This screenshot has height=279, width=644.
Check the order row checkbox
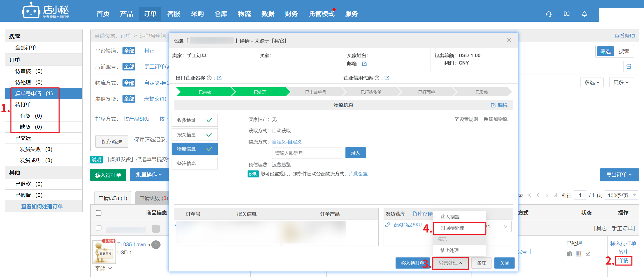[99, 228]
